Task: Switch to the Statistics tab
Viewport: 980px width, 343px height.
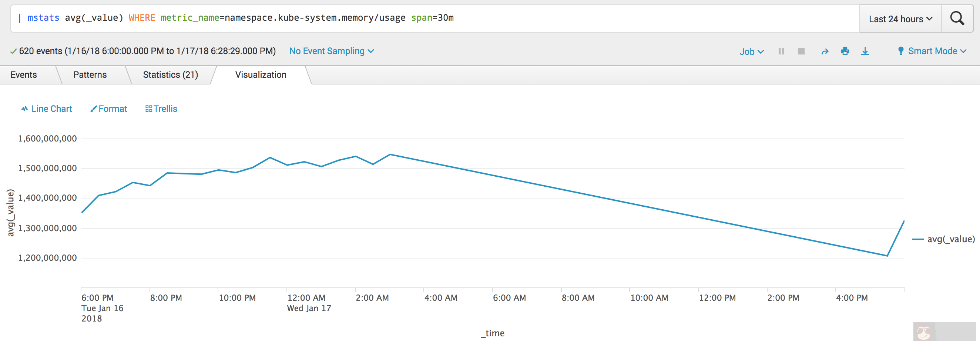Action: click(x=170, y=74)
